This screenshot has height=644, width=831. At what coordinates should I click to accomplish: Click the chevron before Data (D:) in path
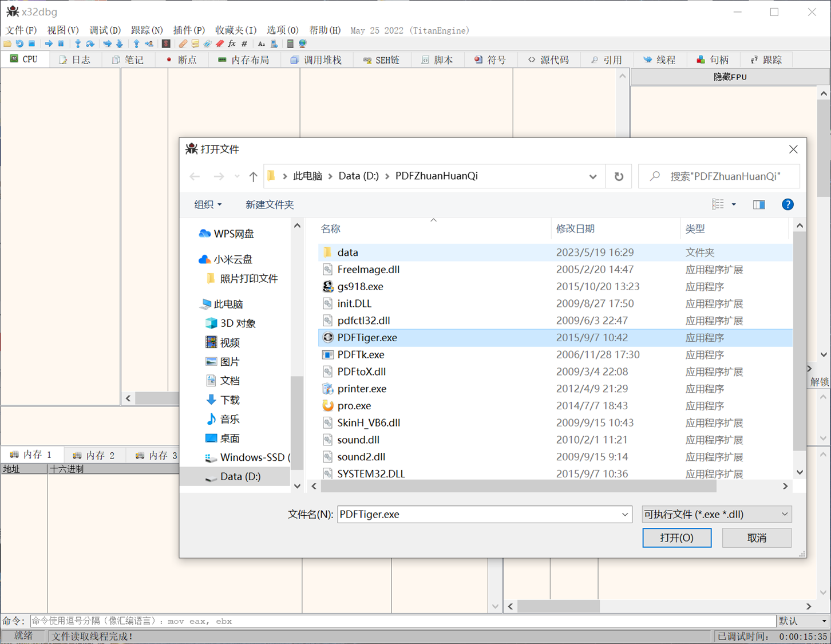330,176
